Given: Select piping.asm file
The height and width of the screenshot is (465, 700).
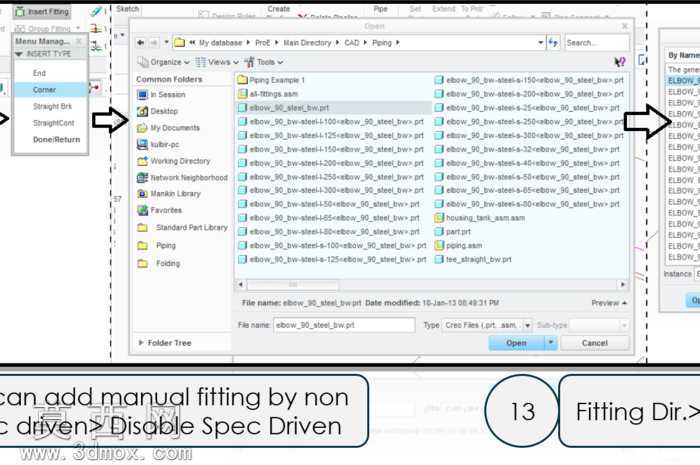Looking at the screenshot, I should point(458,246).
